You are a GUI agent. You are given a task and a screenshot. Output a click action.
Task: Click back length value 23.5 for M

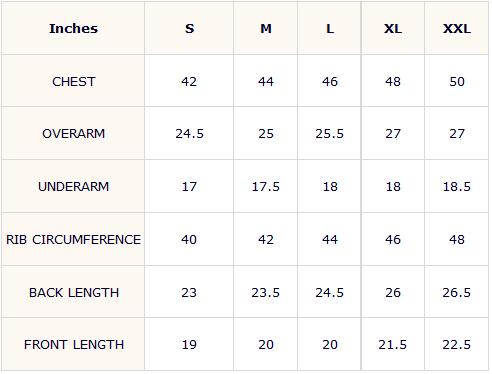click(266, 293)
